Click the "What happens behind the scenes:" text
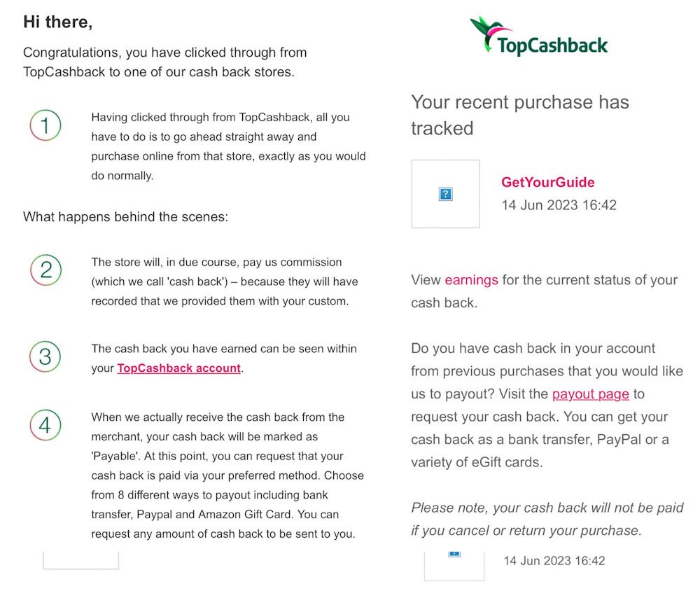The height and width of the screenshot is (591, 700). 125,216
